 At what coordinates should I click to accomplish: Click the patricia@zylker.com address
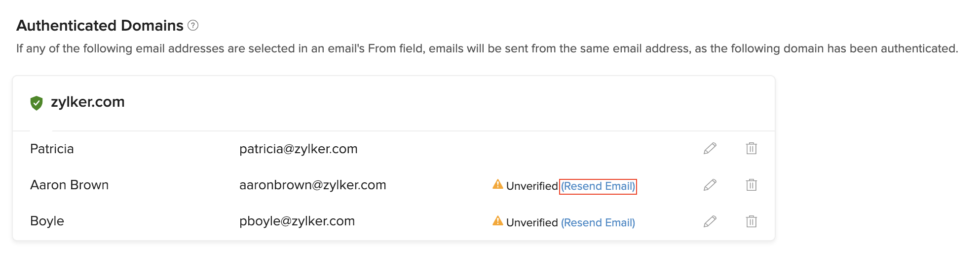point(298,149)
